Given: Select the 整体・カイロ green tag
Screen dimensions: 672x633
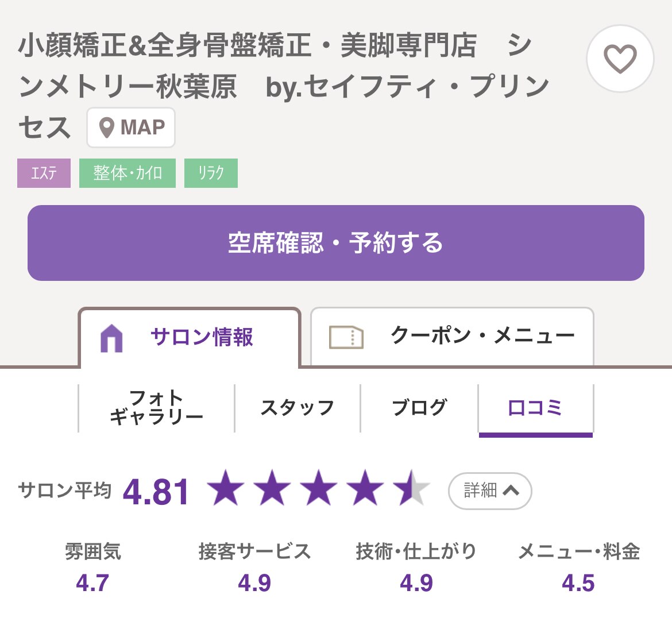Looking at the screenshot, I should click(x=127, y=172).
